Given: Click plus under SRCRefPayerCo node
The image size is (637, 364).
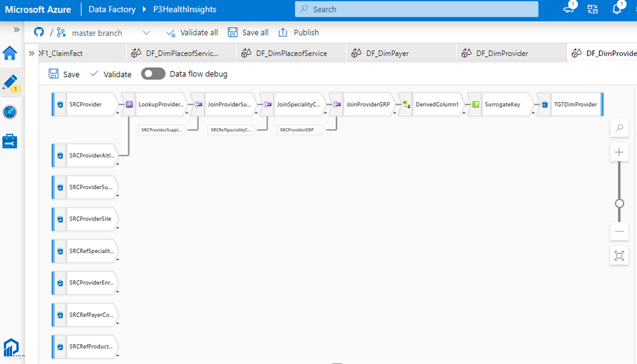Looking at the screenshot, I should [x=118, y=324].
